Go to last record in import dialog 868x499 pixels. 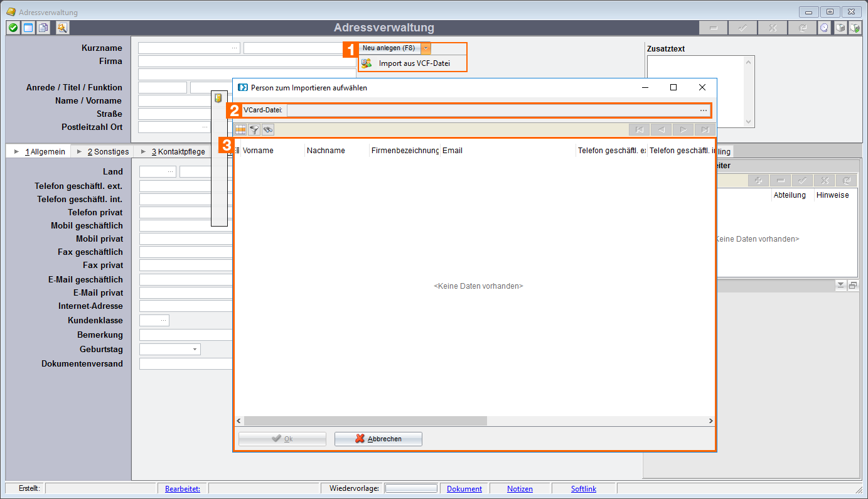pos(704,130)
